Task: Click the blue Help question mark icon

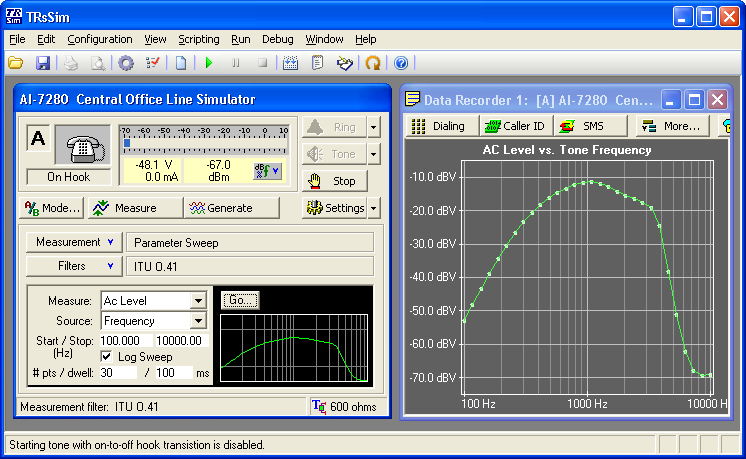Action: [401, 63]
